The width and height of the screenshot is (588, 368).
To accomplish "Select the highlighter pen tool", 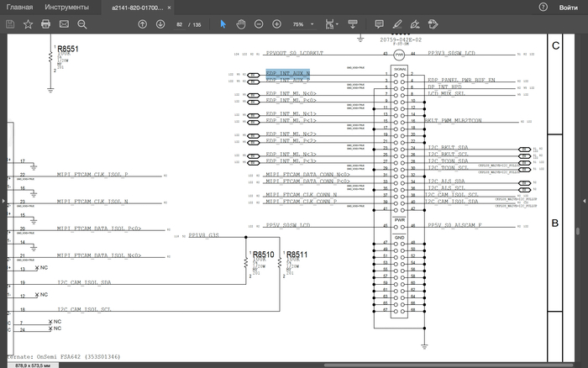I will [x=396, y=24].
